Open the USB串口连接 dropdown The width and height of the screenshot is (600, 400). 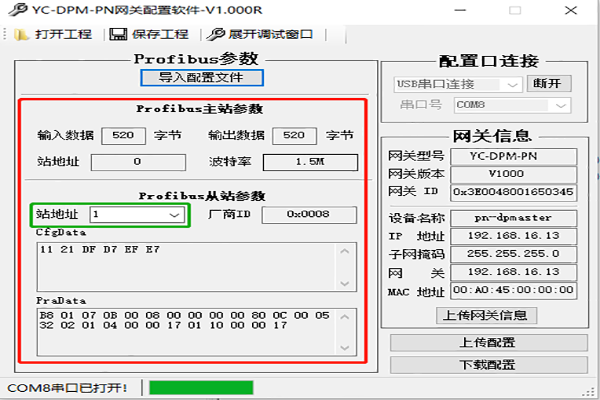tap(512, 85)
